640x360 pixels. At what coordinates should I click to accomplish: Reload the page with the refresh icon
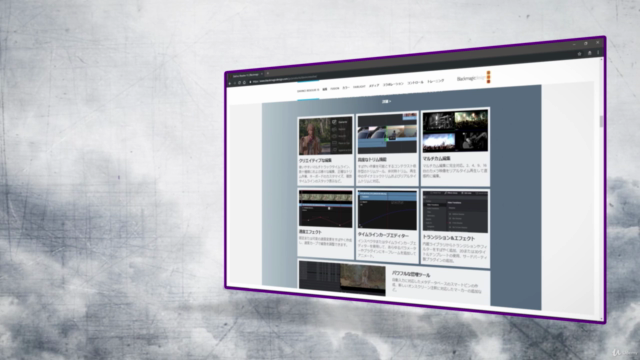[240, 83]
